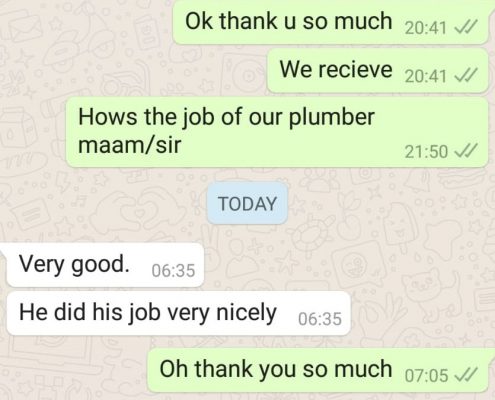Click the double ticks beside 07:05 timestamp
495x400 pixels.
coord(466,376)
